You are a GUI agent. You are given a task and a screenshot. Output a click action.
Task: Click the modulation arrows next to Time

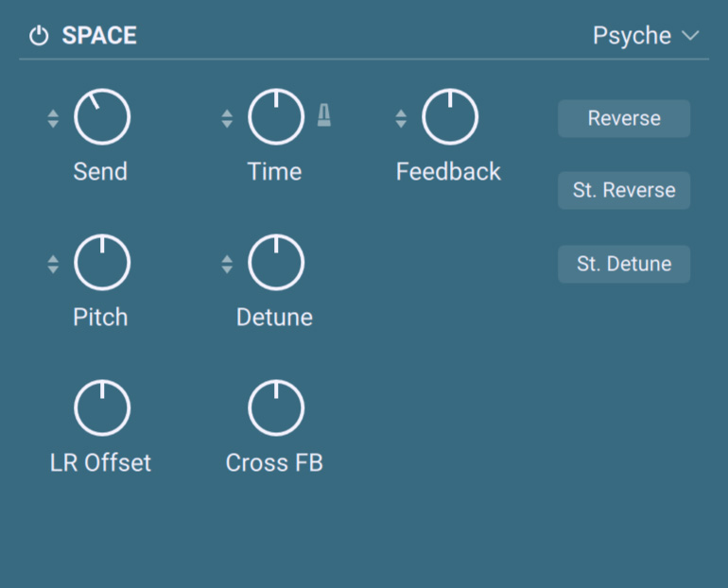click(x=227, y=118)
